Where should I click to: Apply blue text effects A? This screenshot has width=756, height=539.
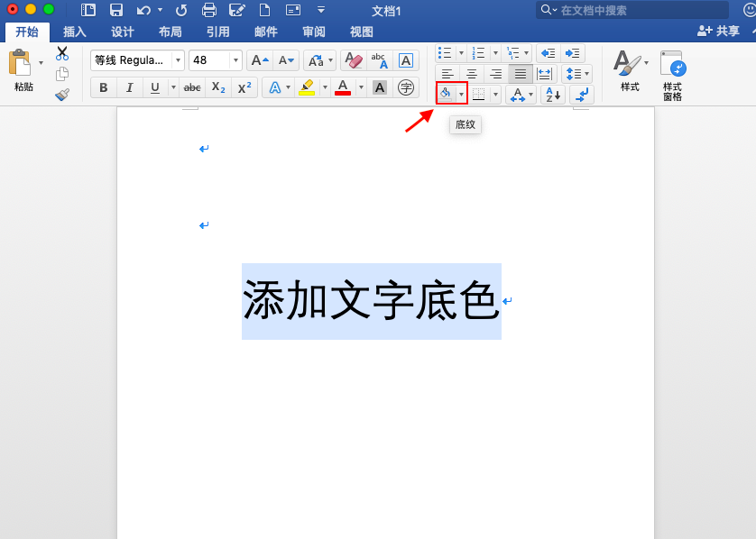[x=275, y=87]
